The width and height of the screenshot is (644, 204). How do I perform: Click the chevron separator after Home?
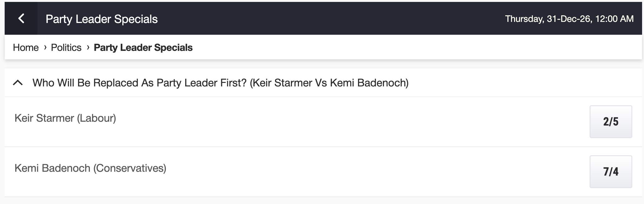tap(45, 47)
